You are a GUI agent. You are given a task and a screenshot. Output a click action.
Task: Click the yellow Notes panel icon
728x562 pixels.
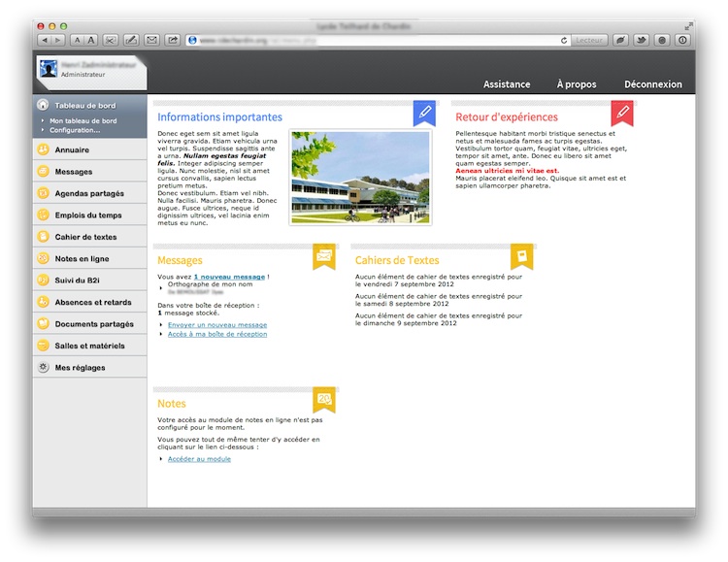click(324, 399)
